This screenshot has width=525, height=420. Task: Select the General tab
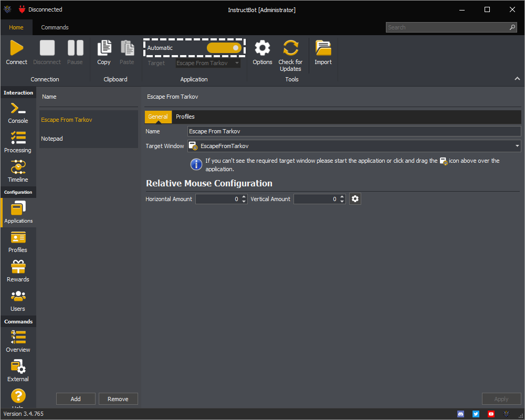(158, 117)
